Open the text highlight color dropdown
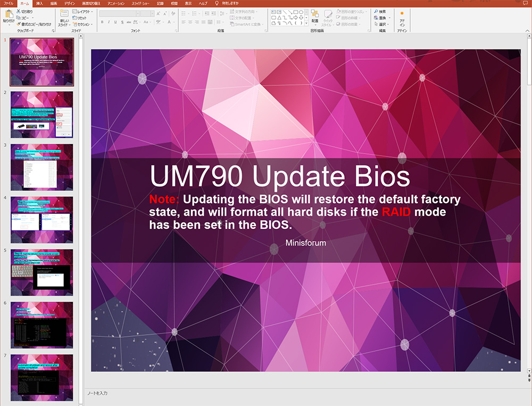The image size is (532, 406). [162, 22]
